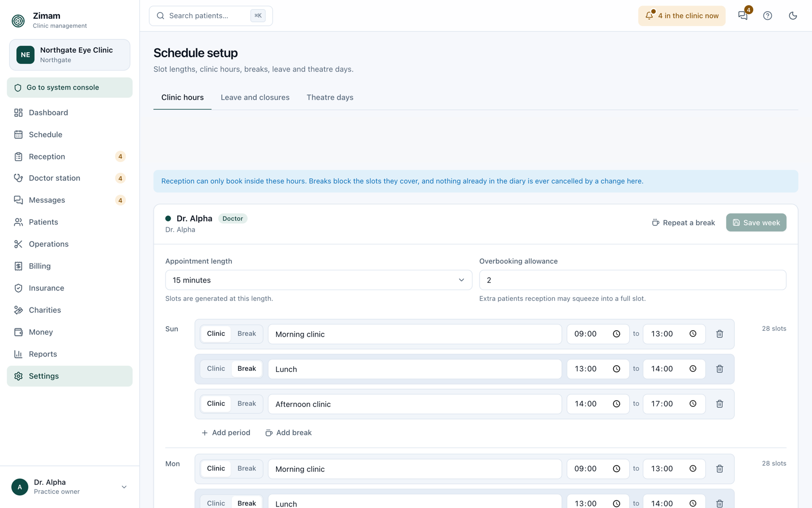Open Billing in the sidebar
This screenshot has width=812, height=508.
70,266
